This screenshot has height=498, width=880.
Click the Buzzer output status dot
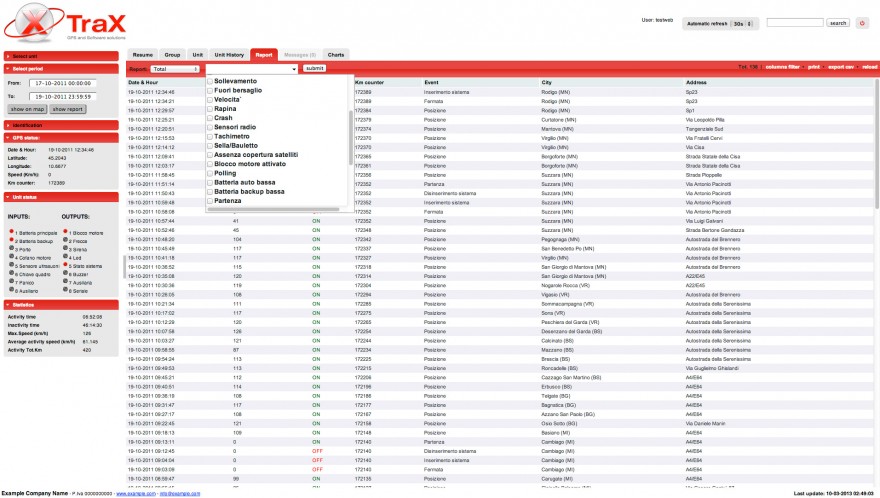65,273
